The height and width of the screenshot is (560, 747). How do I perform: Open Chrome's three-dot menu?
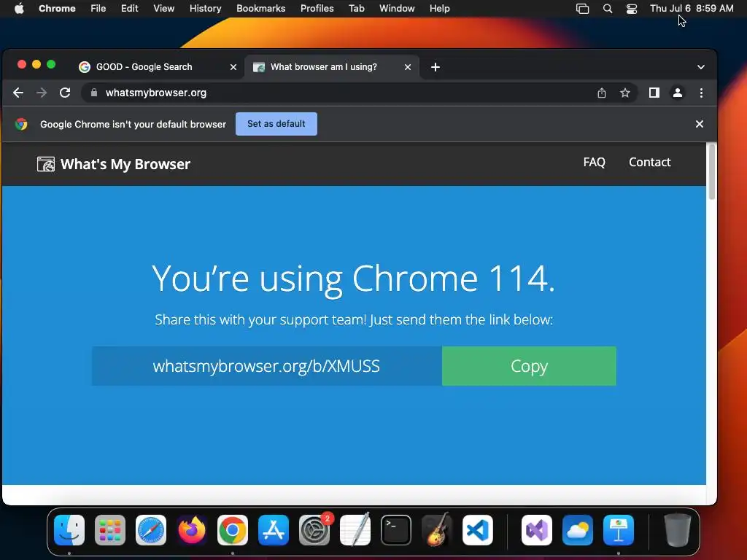click(x=701, y=93)
